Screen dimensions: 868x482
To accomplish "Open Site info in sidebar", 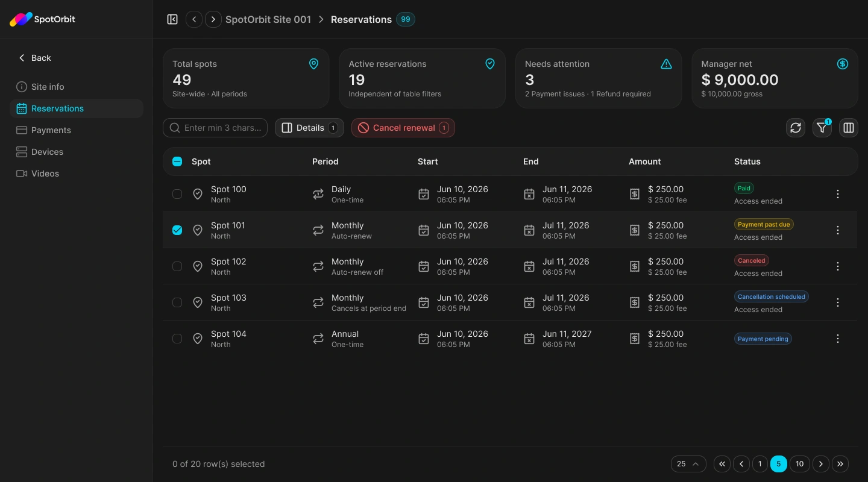I will pyautogui.click(x=77, y=87).
